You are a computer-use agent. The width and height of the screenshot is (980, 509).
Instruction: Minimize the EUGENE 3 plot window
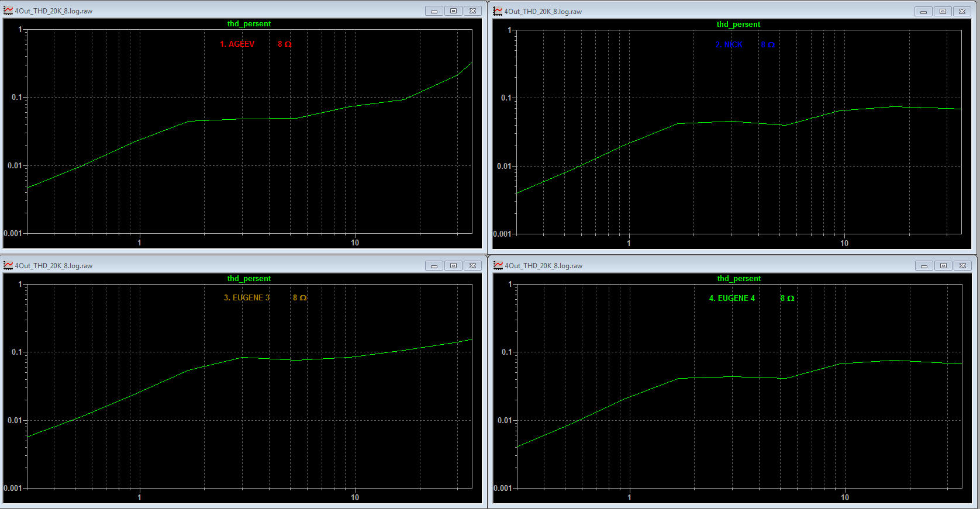click(x=434, y=266)
